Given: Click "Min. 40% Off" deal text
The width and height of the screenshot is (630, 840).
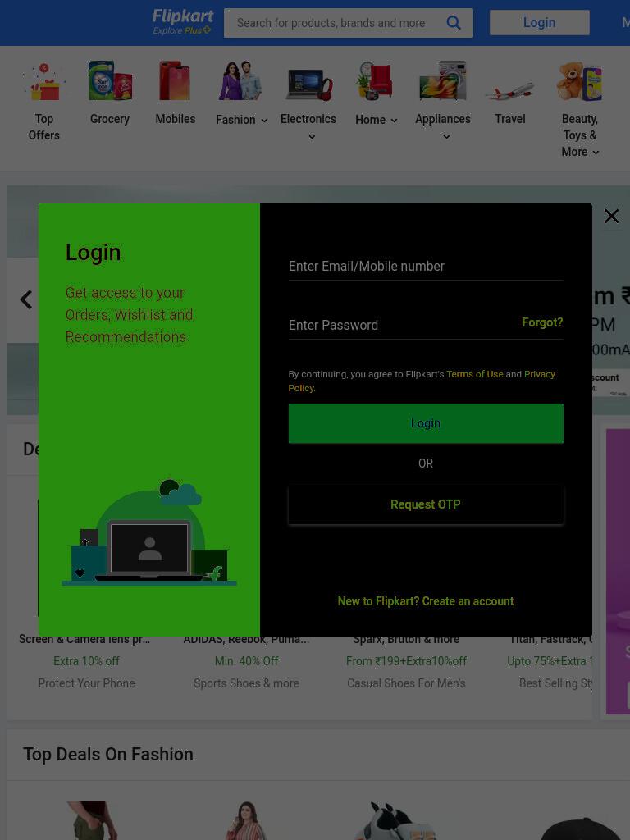Looking at the screenshot, I should (246, 661).
